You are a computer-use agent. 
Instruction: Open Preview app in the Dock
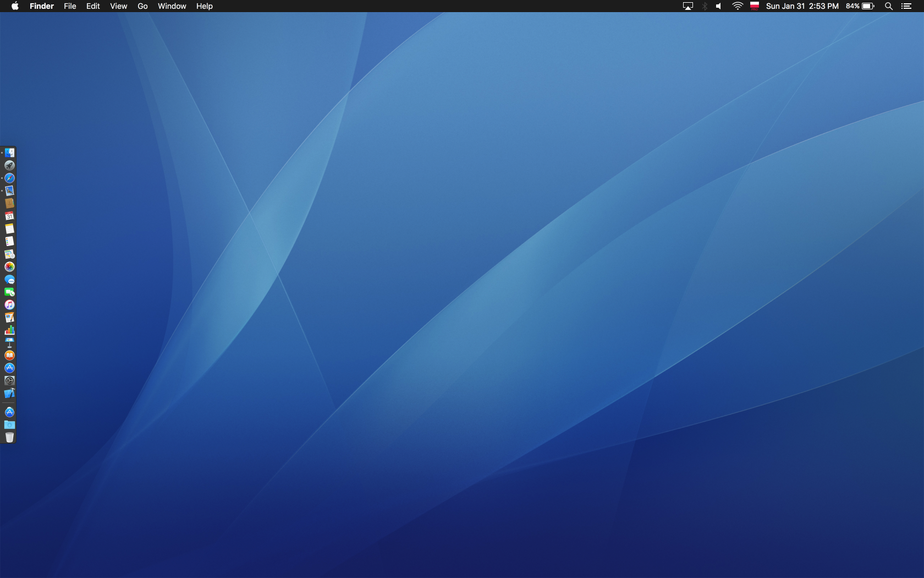tap(9, 190)
